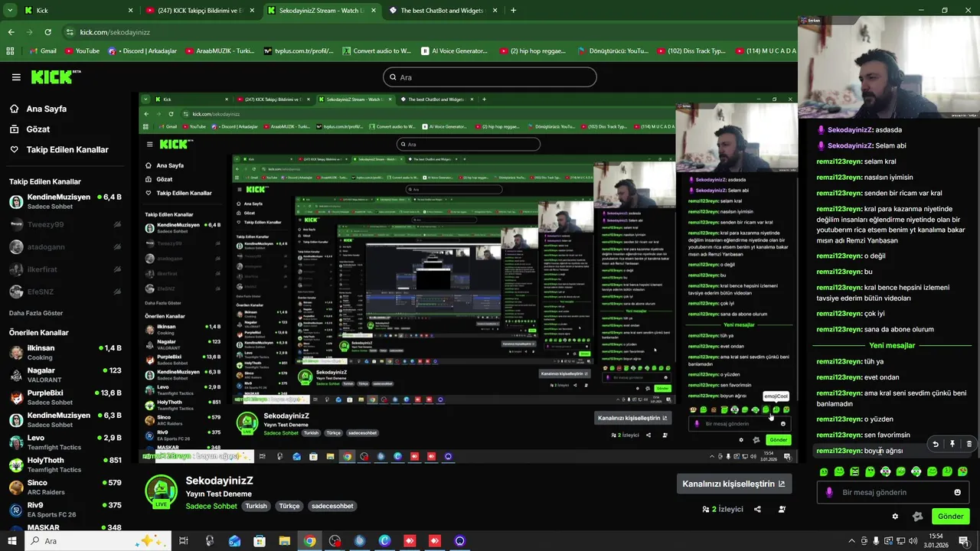
Task: Insert the first green quick emote
Action: coord(824,471)
